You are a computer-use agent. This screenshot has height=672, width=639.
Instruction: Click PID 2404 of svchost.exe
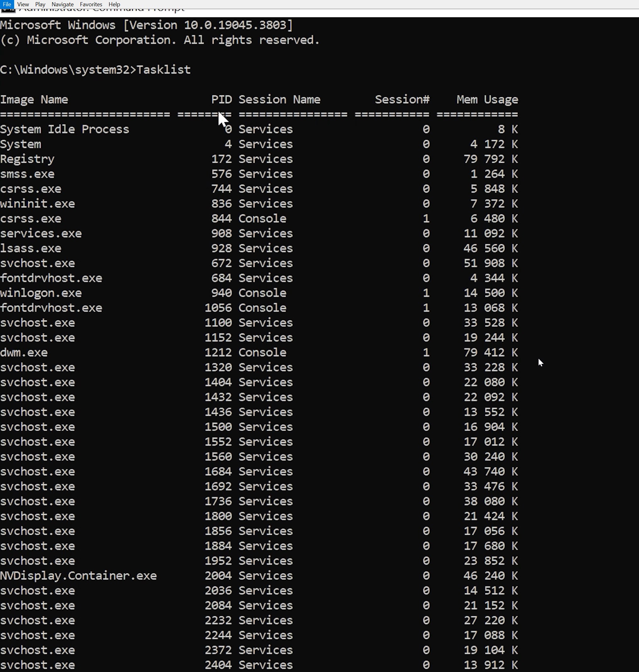218,665
